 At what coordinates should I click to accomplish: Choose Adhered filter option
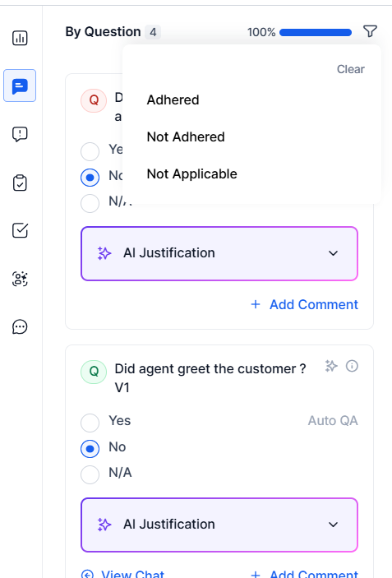[x=173, y=100]
